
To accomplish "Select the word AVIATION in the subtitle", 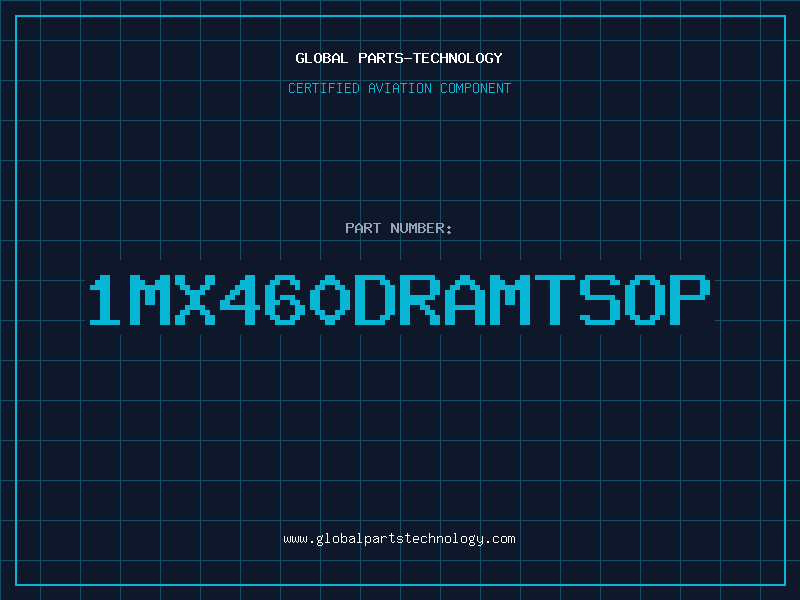I will click(x=400, y=88).
